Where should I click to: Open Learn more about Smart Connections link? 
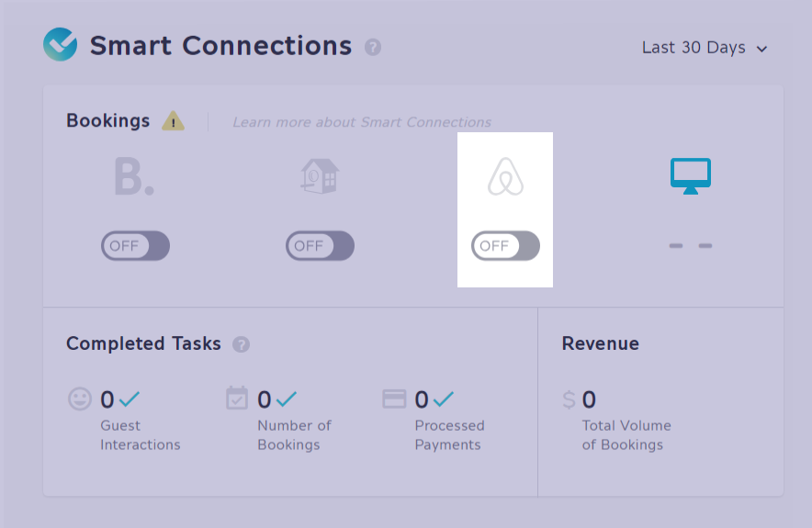click(x=362, y=122)
